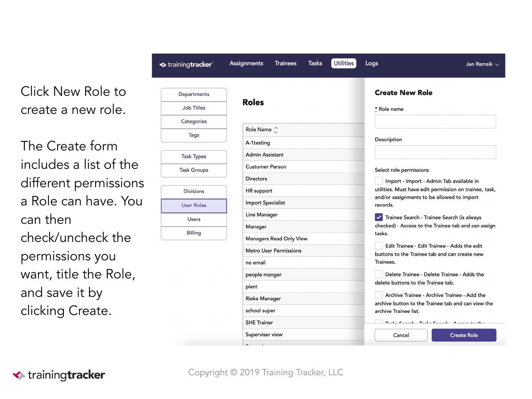Select the Utilities tab
This screenshot has height=399, width=532.
[344, 63]
